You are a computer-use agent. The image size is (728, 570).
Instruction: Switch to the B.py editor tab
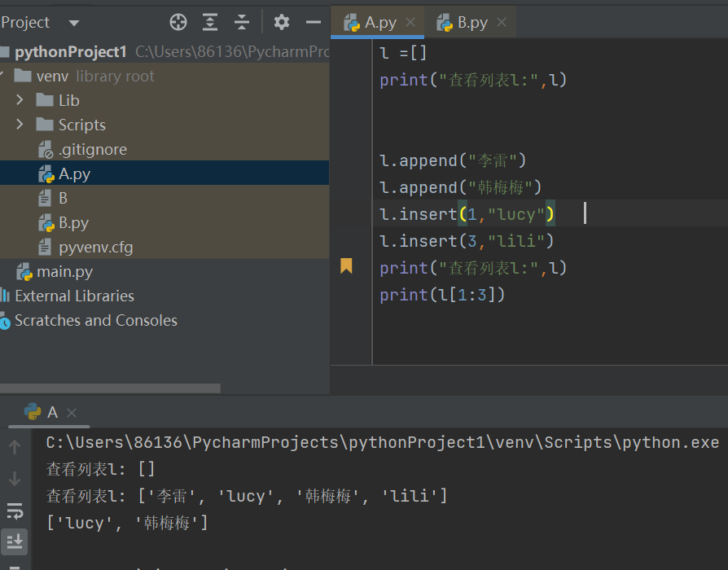[x=471, y=22]
